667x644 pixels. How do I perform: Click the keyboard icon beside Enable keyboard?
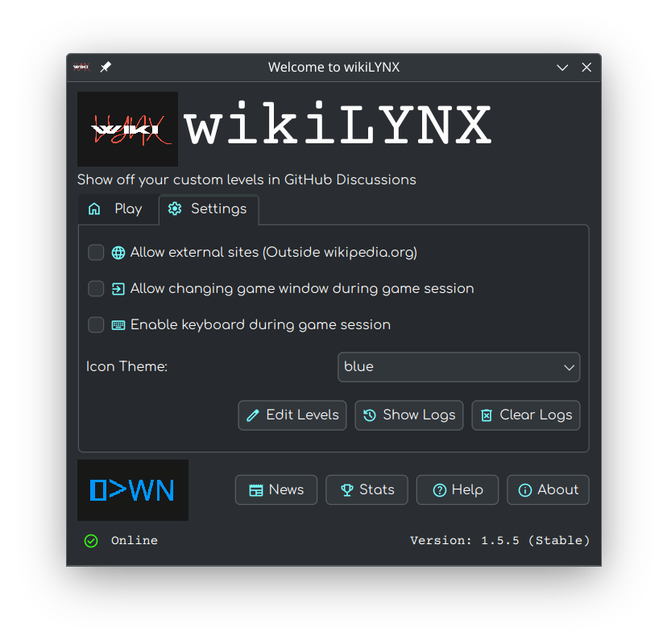(118, 325)
